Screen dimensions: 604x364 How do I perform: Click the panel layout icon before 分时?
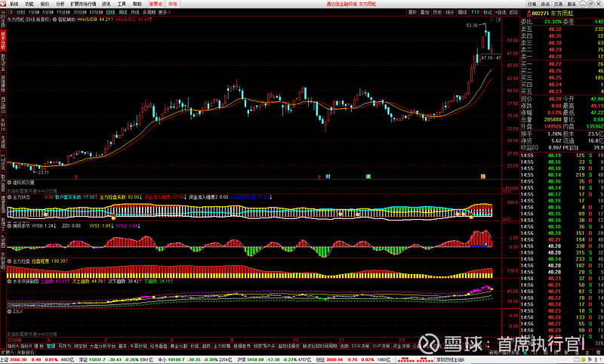point(11,12)
